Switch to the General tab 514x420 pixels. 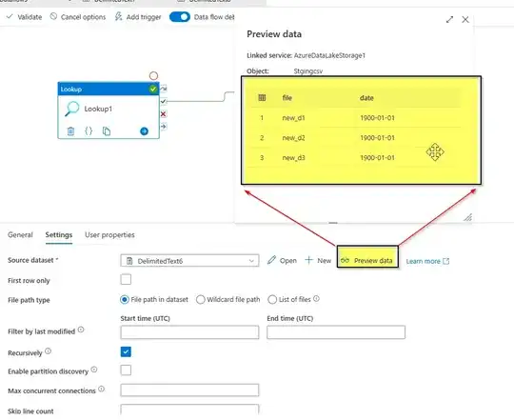coord(20,234)
